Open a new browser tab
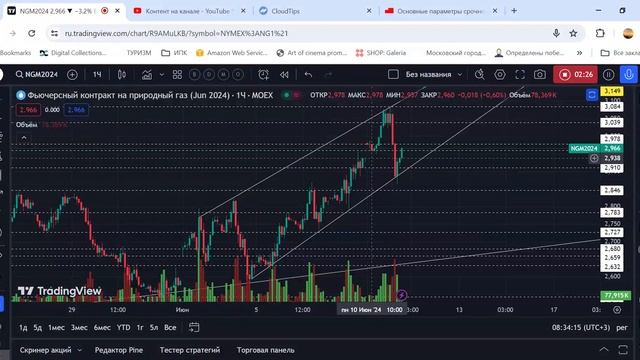Screen dimensions: 640x360 click(514, 11)
